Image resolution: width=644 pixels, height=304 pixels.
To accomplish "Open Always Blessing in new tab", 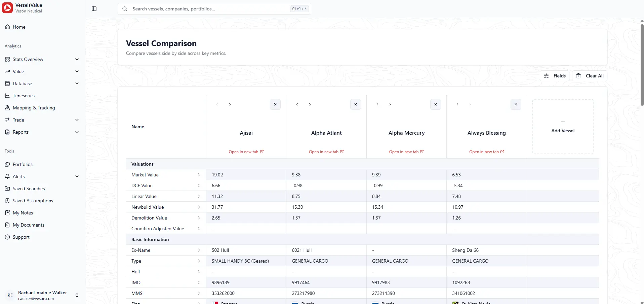I will 487,152.
